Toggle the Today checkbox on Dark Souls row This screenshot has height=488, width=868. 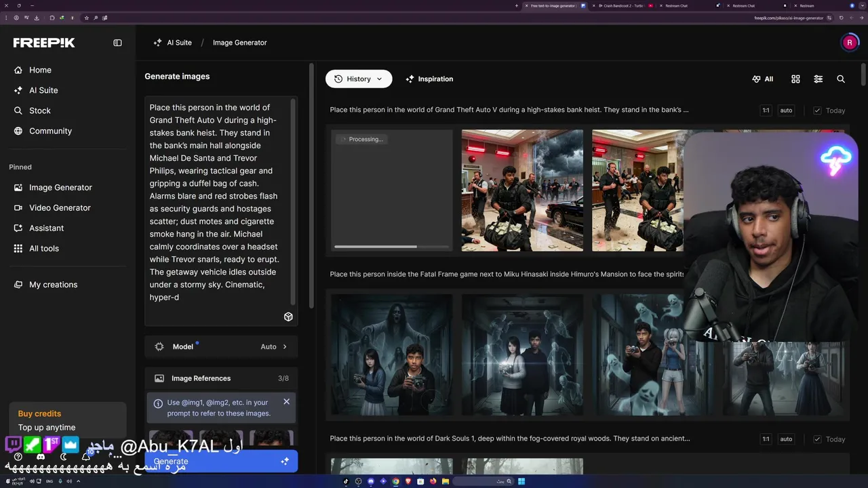click(x=817, y=439)
